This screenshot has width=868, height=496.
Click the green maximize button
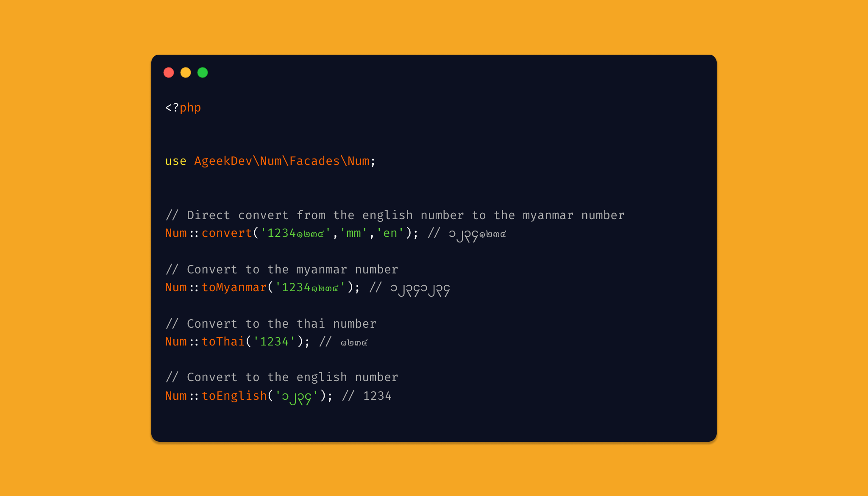pos(202,72)
